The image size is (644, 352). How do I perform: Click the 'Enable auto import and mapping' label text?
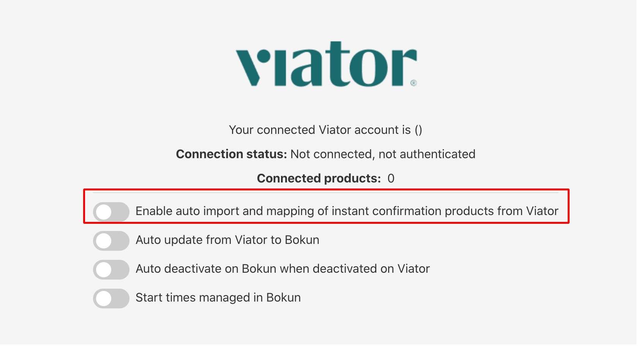coord(347,211)
